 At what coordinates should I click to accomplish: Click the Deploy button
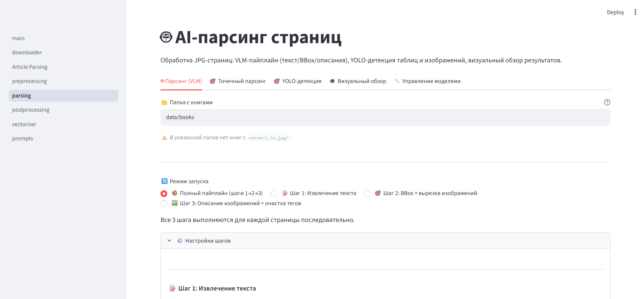[615, 12]
